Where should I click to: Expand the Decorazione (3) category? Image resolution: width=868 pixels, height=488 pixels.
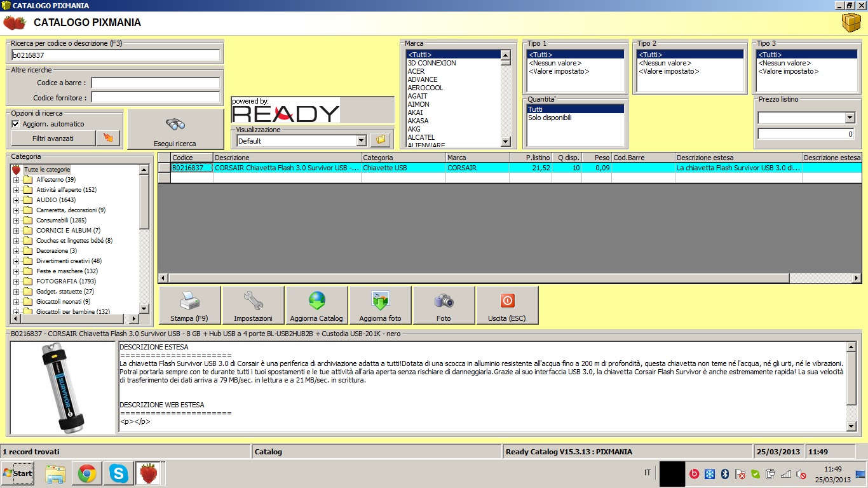16,251
